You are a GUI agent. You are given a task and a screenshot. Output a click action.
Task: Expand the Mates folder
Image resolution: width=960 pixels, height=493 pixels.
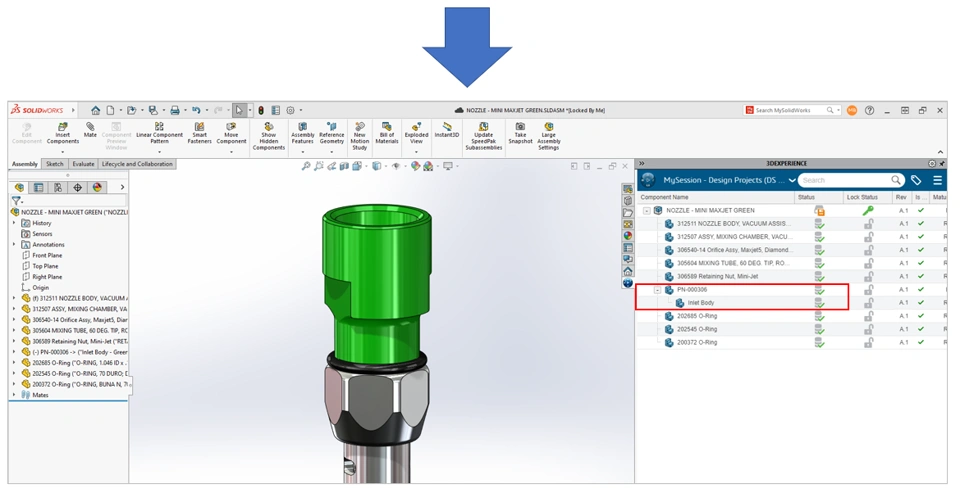point(14,395)
